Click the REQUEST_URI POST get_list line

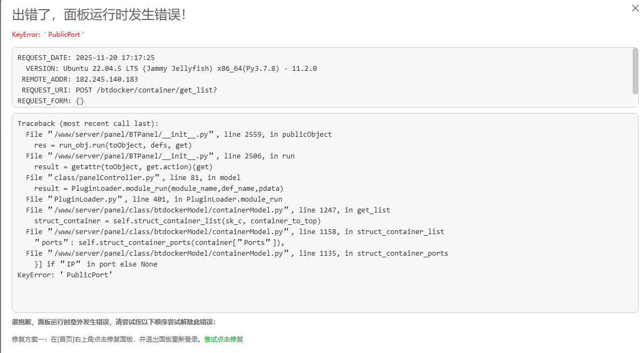click(119, 90)
